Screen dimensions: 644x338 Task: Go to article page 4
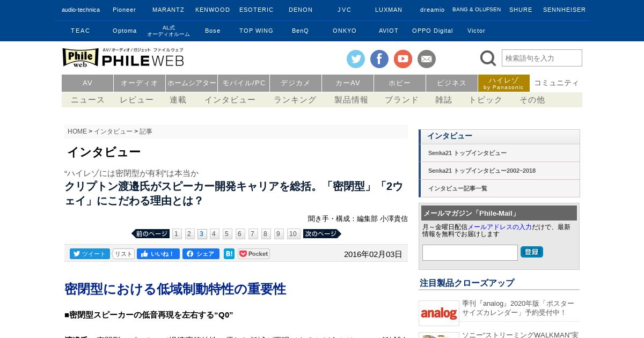tap(215, 234)
